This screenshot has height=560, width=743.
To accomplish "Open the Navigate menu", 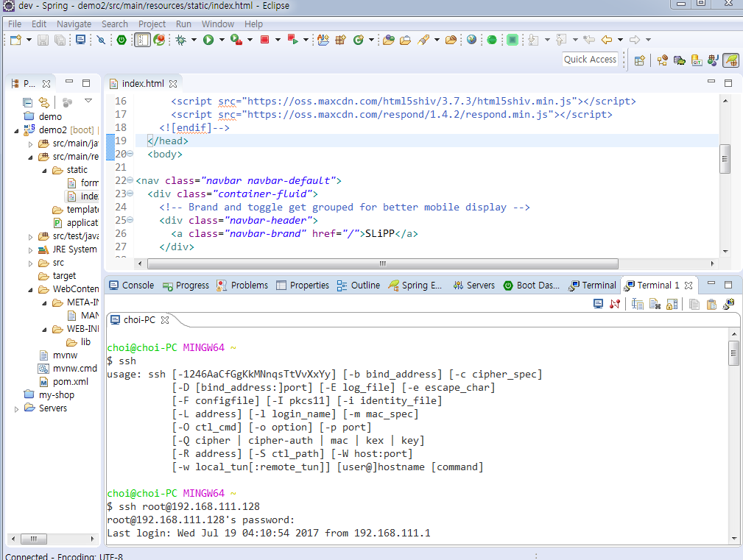I will (x=74, y=24).
